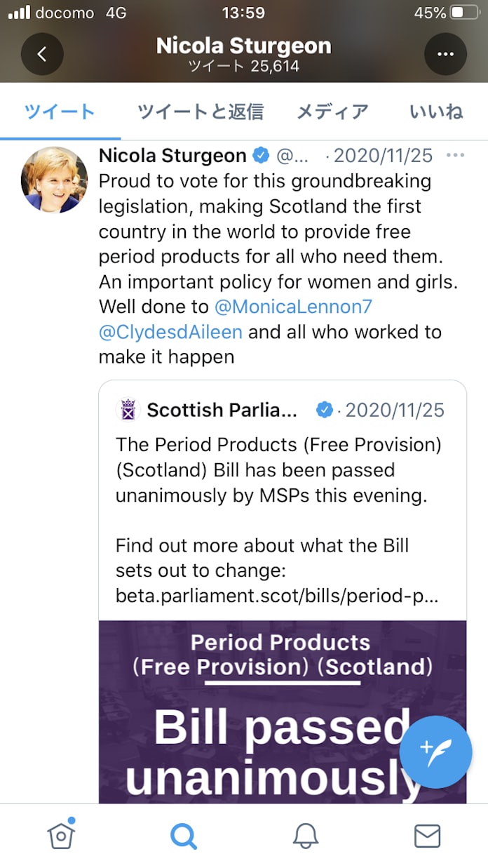This screenshot has width=488, height=868.
Task: Open the Notifications bell
Action: [305, 836]
